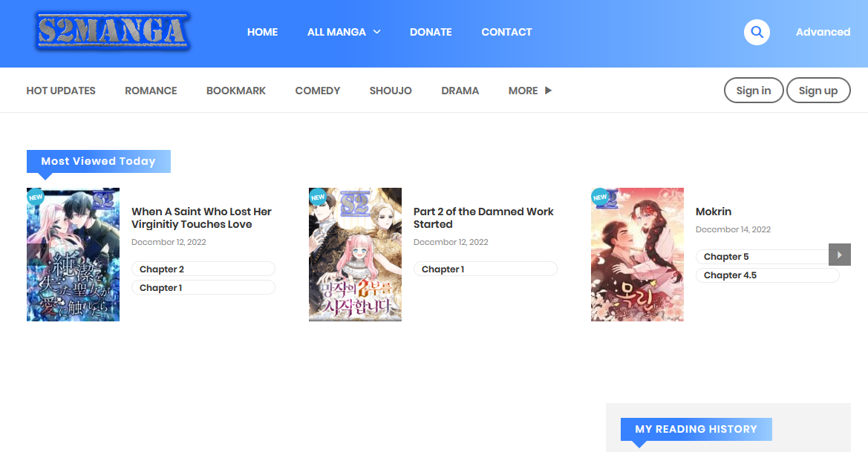Click the next slide arrow in carousel
This screenshot has height=452, width=868.
tap(839, 255)
